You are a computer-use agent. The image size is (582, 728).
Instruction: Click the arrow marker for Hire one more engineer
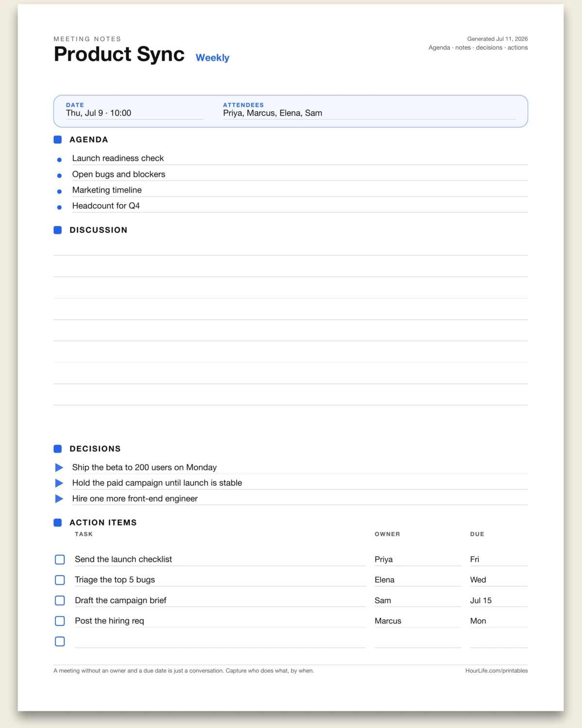(59, 498)
